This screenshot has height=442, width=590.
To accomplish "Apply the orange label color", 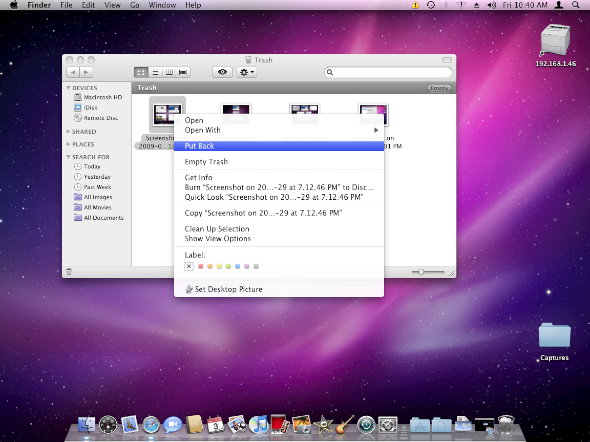I will 210,266.
